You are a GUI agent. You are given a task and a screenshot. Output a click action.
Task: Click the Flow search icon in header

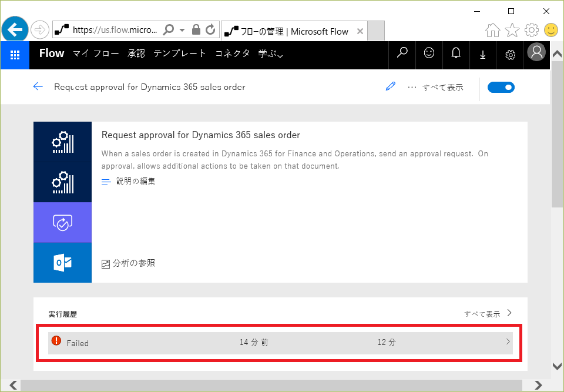coord(402,53)
